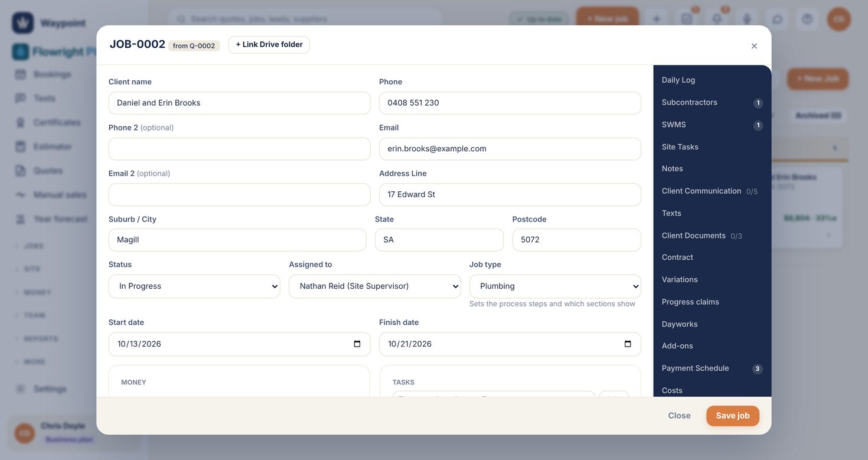Viewport: 868px width, 460px height.
Task: Focus the State field
Action: pos(439,240)
